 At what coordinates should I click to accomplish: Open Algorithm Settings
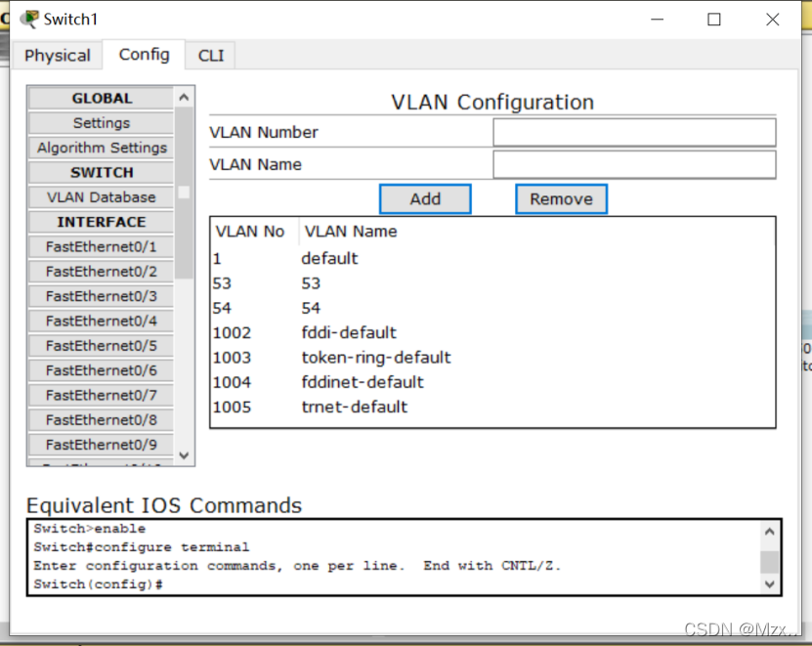[102, 148]
